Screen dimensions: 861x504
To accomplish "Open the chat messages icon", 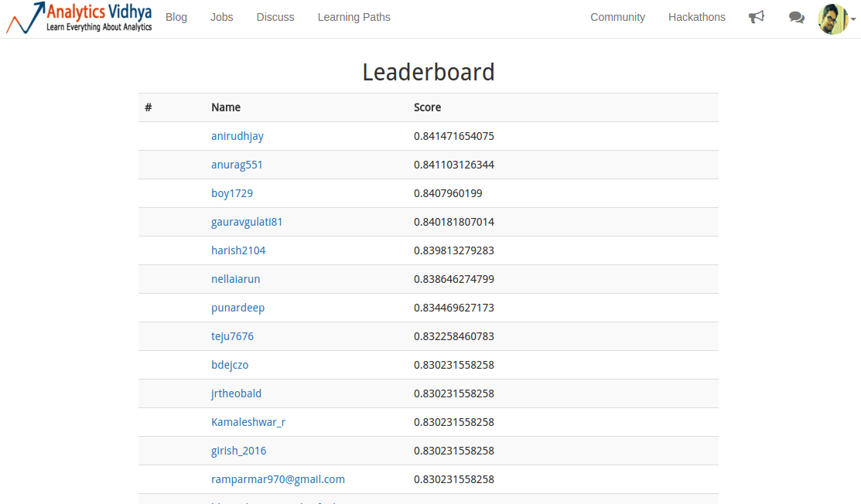I will (x=796, y=18).
